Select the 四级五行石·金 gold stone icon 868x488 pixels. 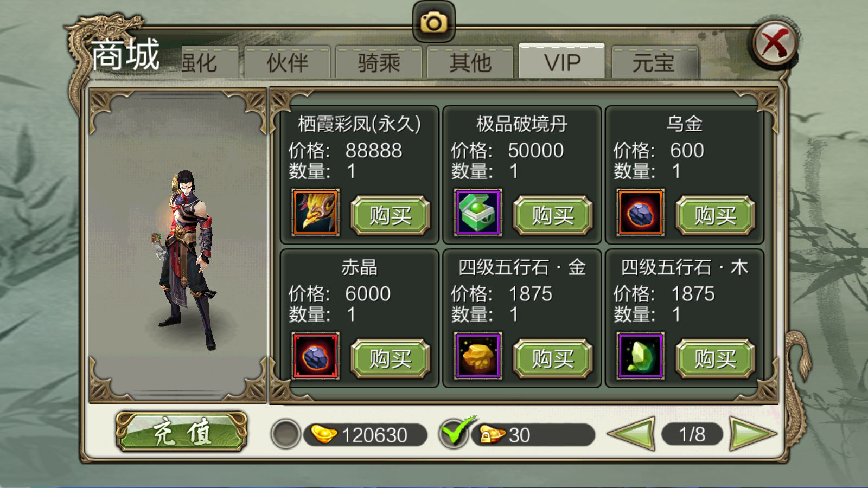tap(478, 356)
